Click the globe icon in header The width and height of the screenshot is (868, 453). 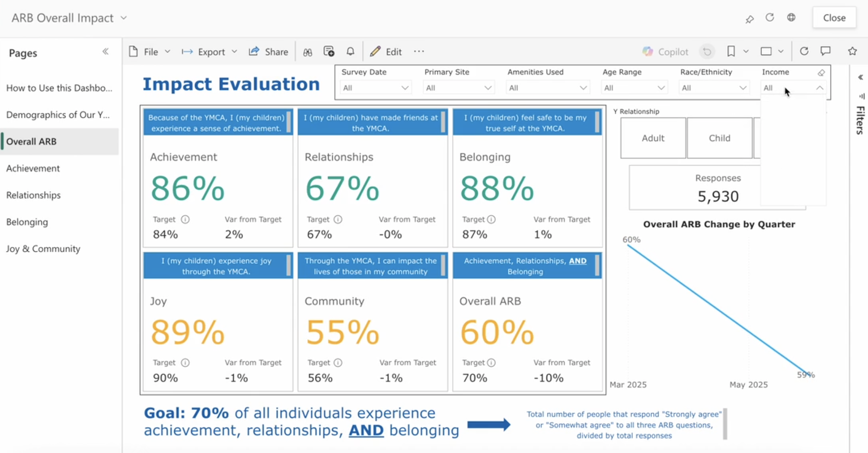point(791,18)
